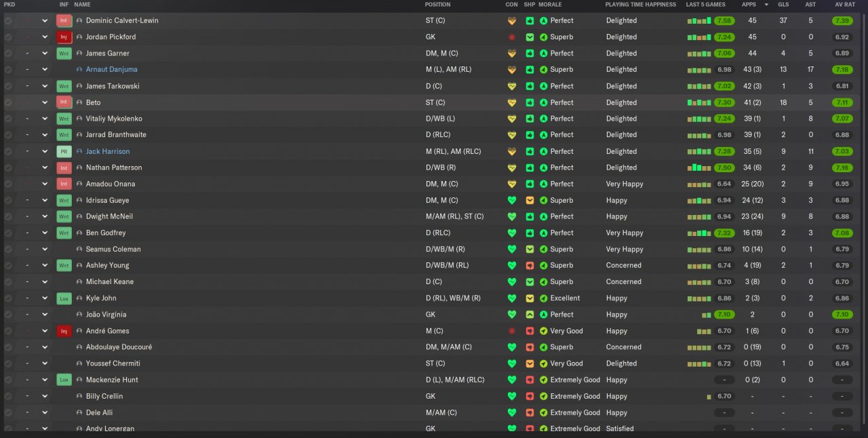Sort by the GLS column header
This screenshot has width=868, height=438.
[783, 4]
